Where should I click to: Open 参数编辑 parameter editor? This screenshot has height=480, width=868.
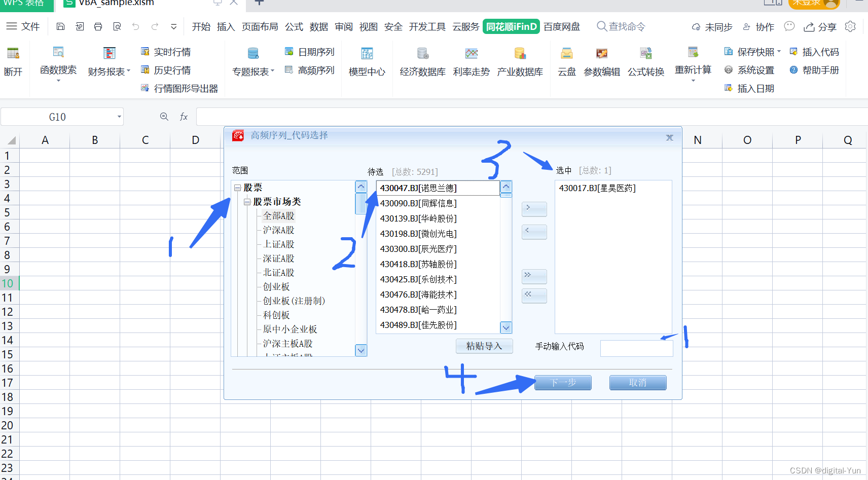click(x=602, y=62)
